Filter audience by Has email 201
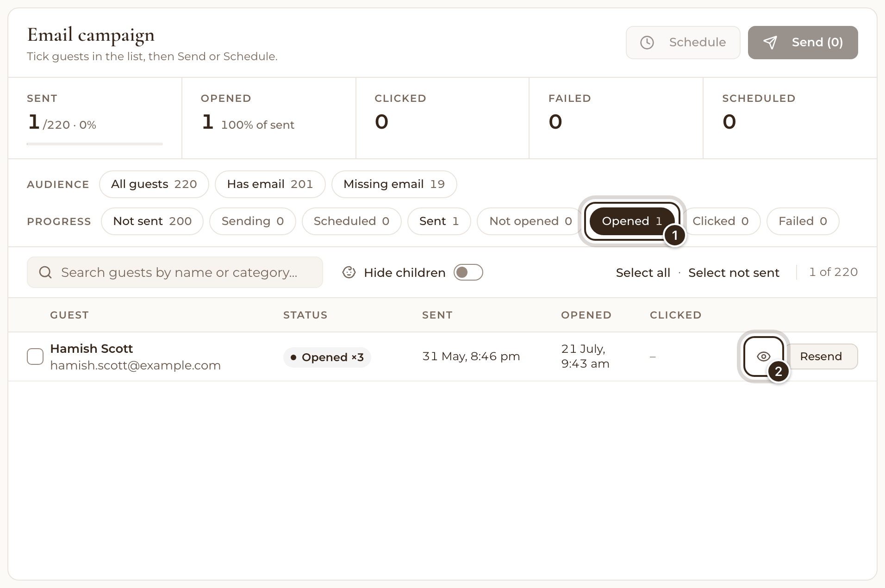The height and width of the screenshot is (588, 885). 270,184
